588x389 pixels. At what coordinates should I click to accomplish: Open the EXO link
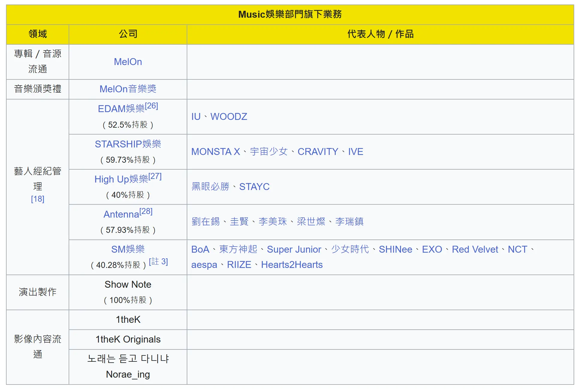tap(432, 249)
